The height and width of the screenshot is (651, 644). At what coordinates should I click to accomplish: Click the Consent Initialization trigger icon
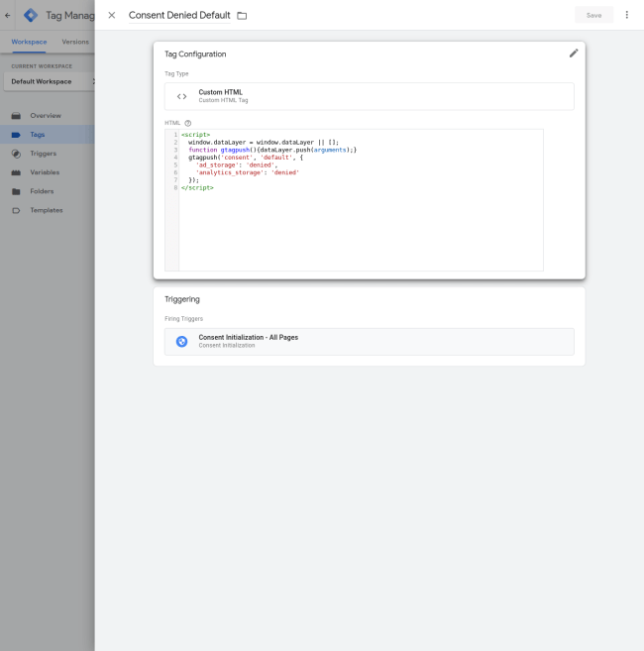point(181,341)
